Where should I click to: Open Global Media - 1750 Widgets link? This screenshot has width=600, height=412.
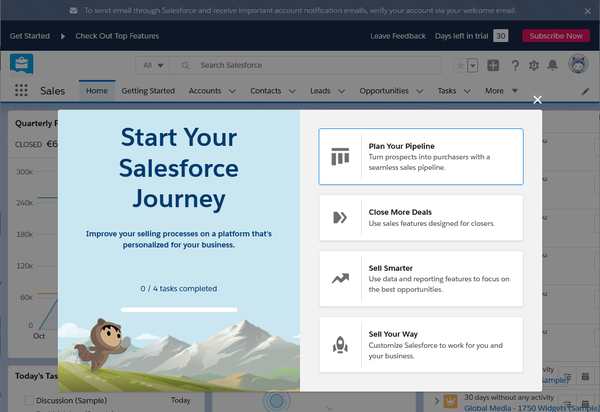tap(532, 408)
